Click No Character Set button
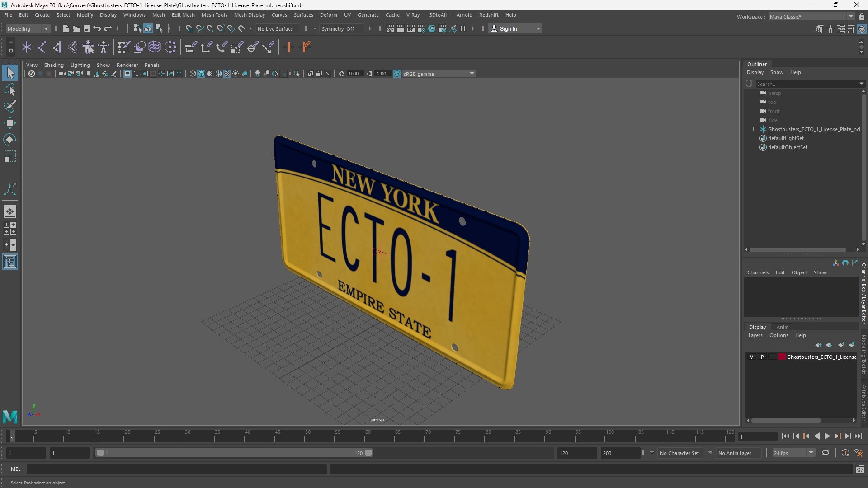Image resolution: width=868 pixels, height=488 pixels. [x=679, y=453]
